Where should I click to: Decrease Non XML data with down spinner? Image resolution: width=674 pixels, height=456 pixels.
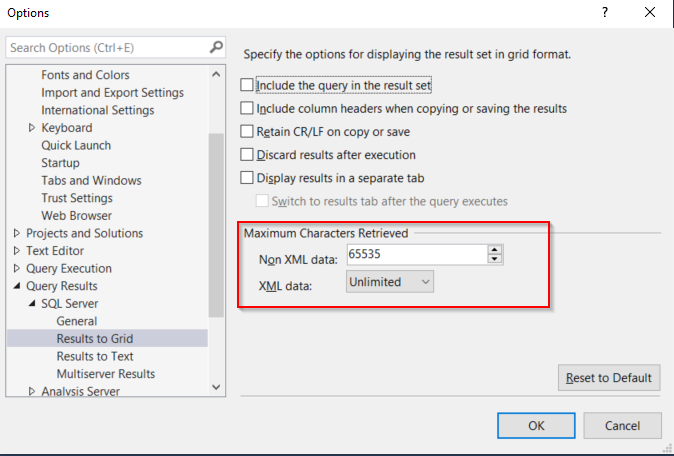(x=495, y=259)
